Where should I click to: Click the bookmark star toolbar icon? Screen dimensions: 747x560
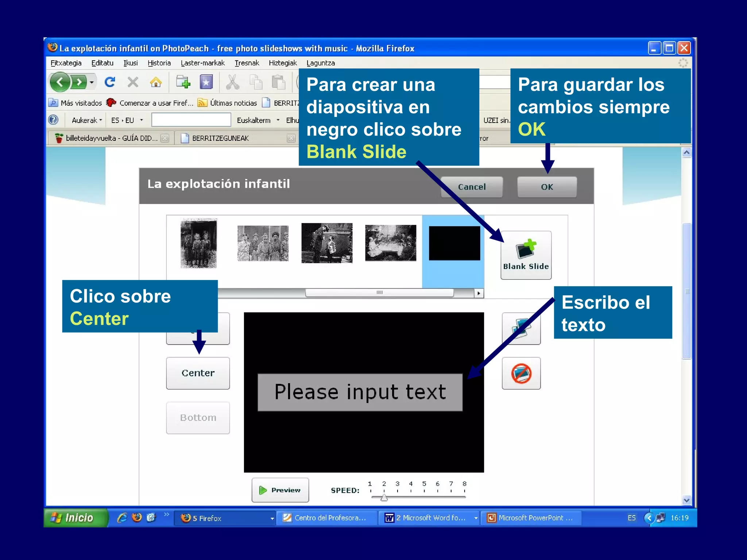[x=206, y=82]
